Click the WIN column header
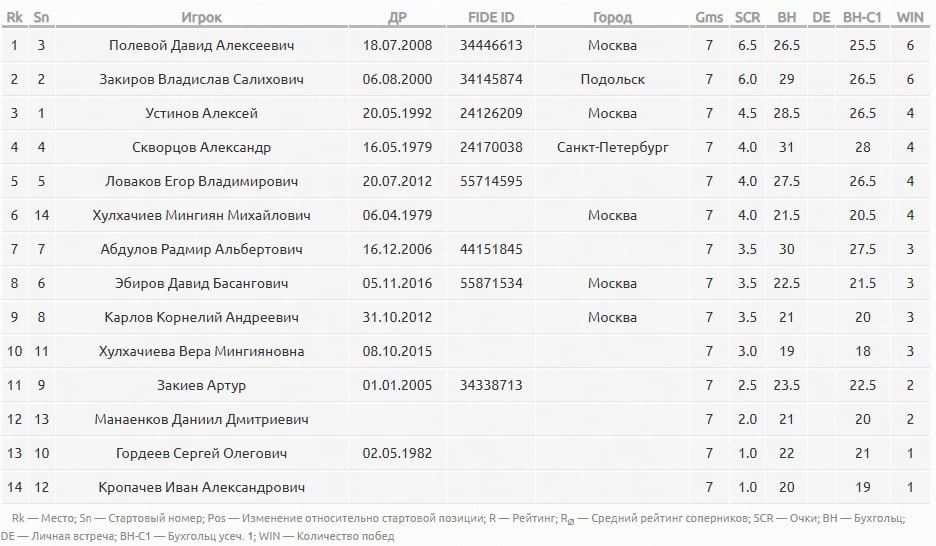Viewport: 936px width, 546px height. [910, 17]
